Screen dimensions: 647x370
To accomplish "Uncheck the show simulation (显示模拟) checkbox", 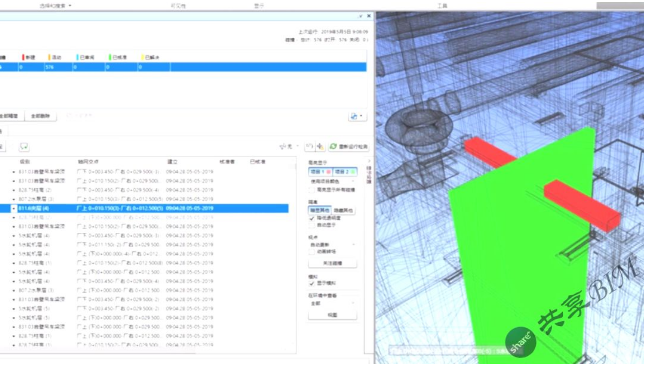I will click(312, 283).
